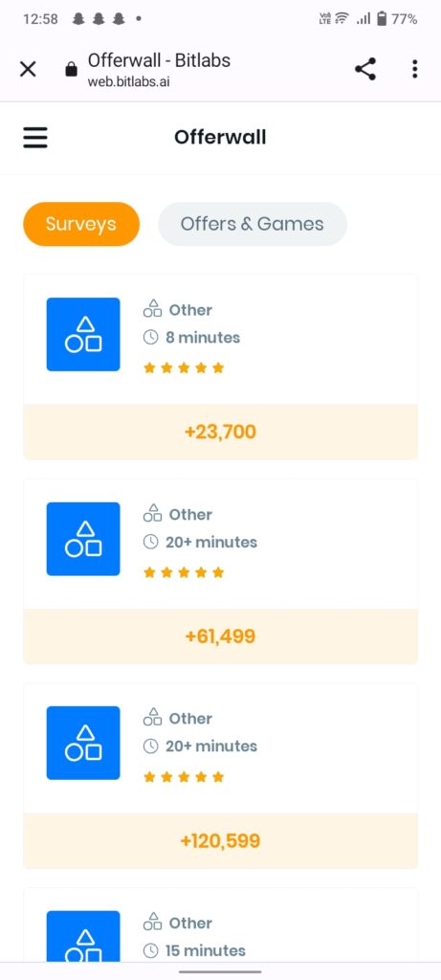Screen dimensions: 441x980
Task: Click the star rating of the 8-minute survey
Action: tap(184, 367)
